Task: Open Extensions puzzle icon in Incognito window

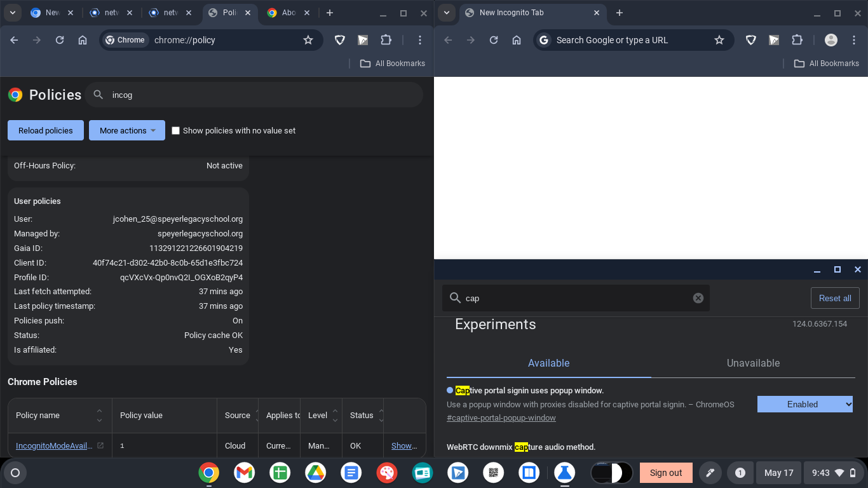Action: [x=797, y=40]
